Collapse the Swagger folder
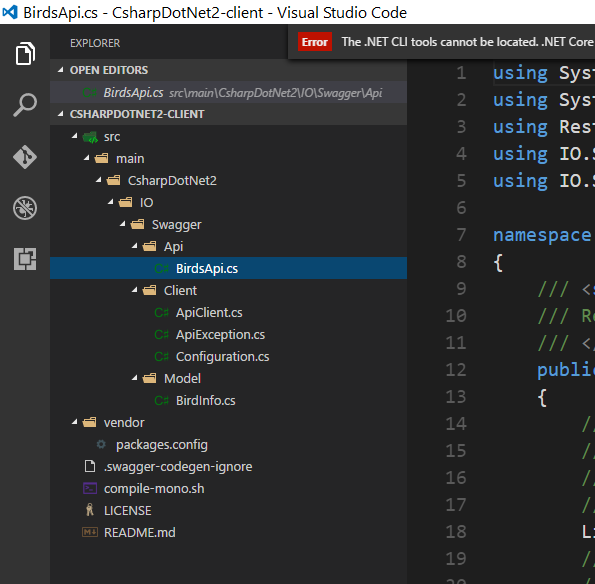Image resolution: width=595 pixels, height=584 pixels. click(x=123, y=224)
